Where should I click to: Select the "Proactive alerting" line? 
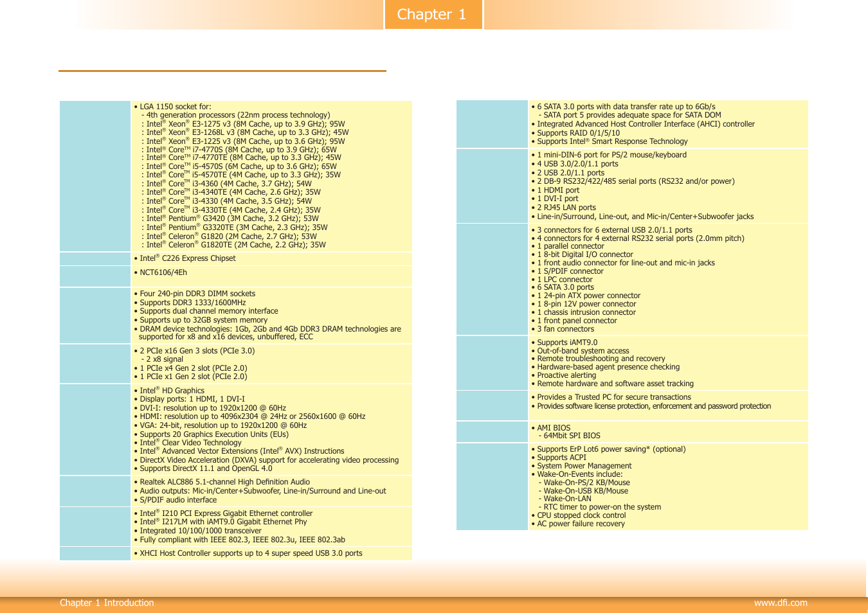point(564,375)
